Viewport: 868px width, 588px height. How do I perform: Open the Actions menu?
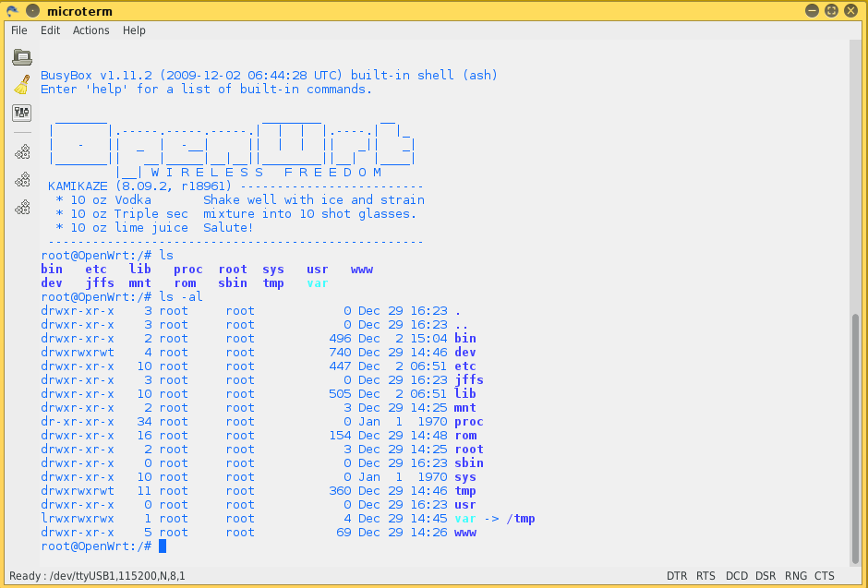coord(90,30)
